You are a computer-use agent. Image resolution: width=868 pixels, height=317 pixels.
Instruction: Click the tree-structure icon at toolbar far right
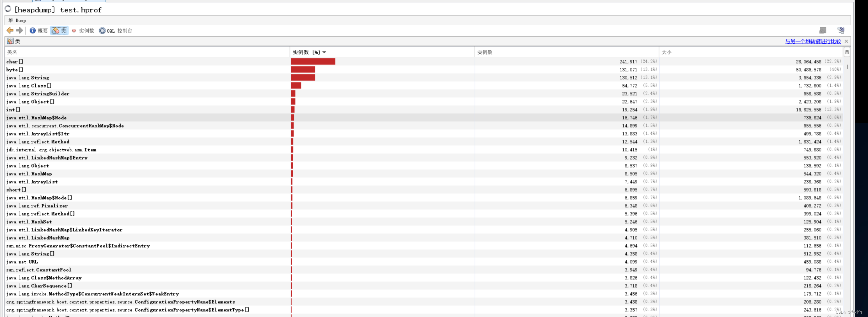841,30
